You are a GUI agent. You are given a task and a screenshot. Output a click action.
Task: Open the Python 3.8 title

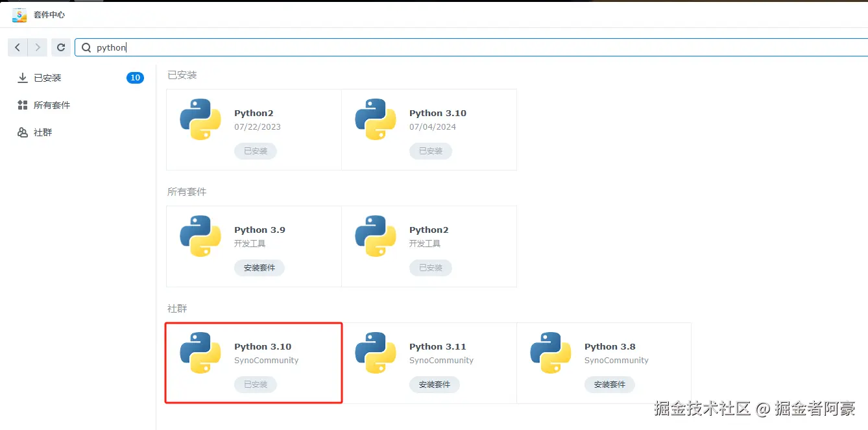610,346
